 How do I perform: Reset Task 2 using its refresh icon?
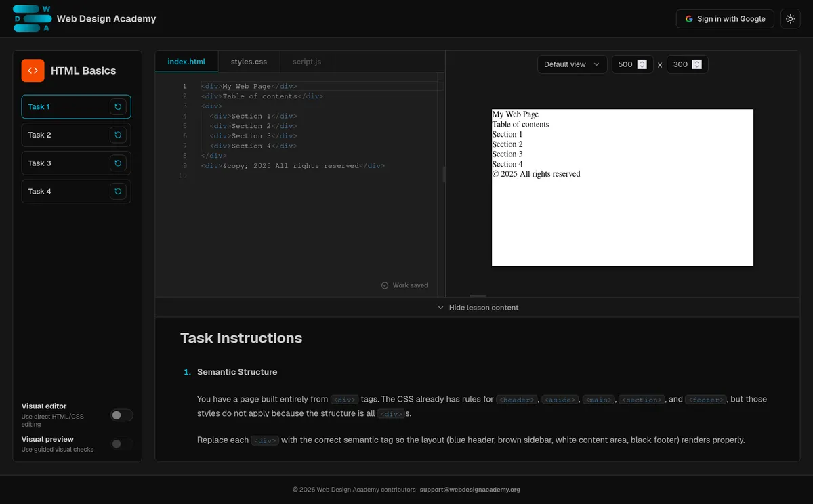(x=118, y=135)
